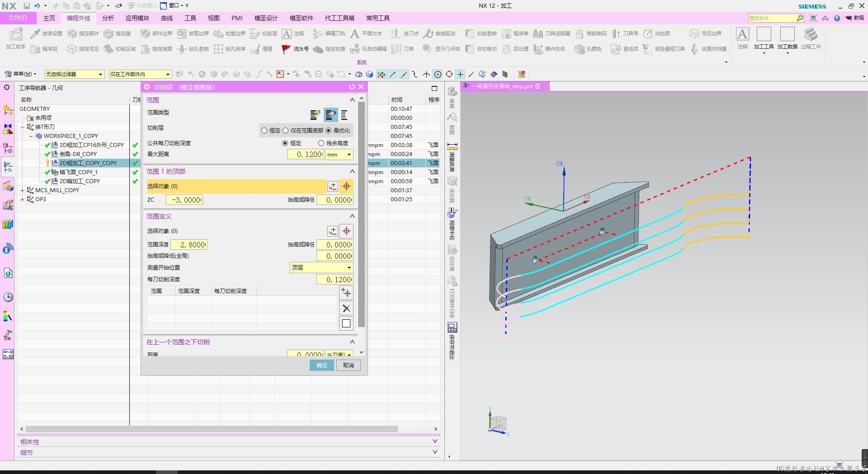The image size is (868, 474).
Task: Open the navigator settings gear icon
Action: (x=7, y=87)
